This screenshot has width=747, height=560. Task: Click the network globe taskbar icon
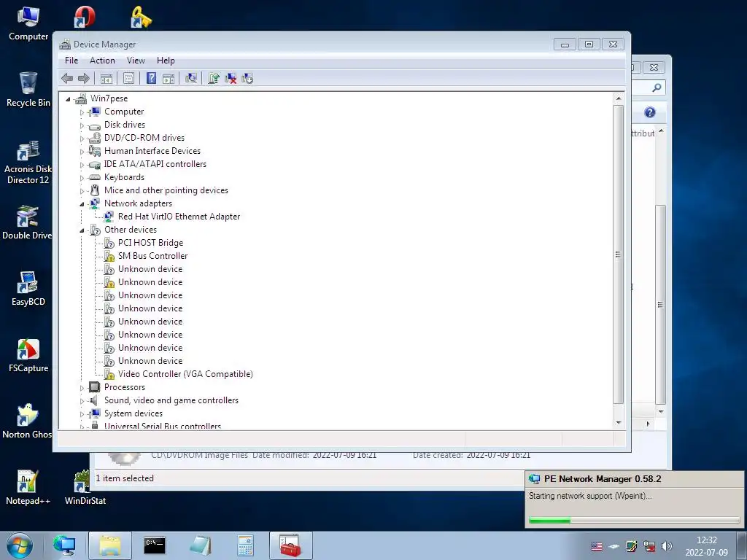point(64,545)
